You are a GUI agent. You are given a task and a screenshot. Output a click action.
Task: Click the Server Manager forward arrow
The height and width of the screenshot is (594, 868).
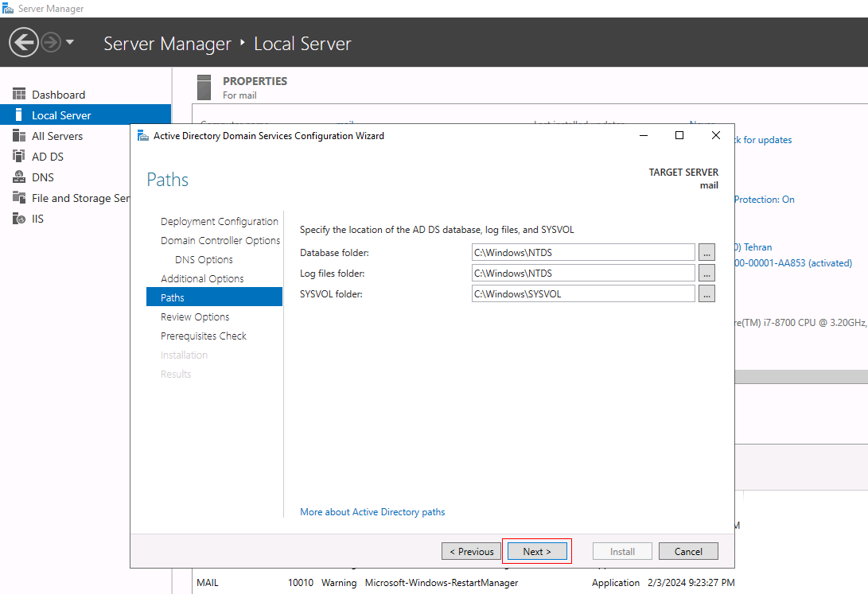tap(51, 43)
